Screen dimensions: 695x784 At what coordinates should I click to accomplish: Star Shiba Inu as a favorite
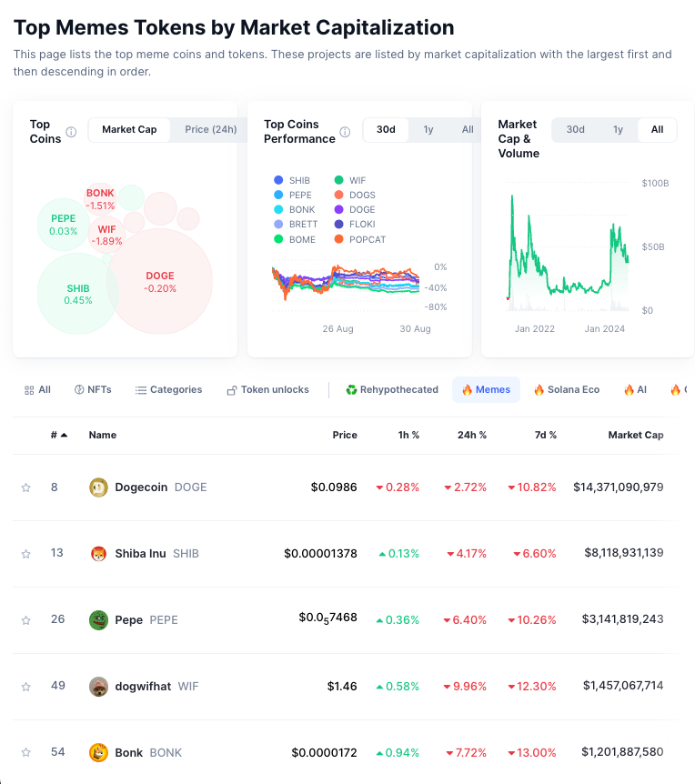click(x=26, y=554)
